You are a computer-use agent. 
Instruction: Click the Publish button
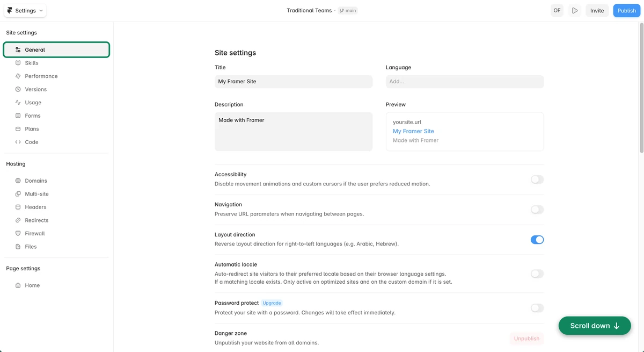click(626, 11)
